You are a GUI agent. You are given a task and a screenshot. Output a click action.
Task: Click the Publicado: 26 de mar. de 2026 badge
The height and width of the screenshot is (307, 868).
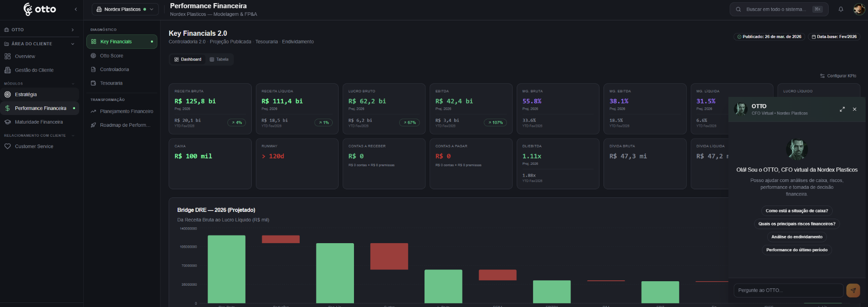coord(769,37)
